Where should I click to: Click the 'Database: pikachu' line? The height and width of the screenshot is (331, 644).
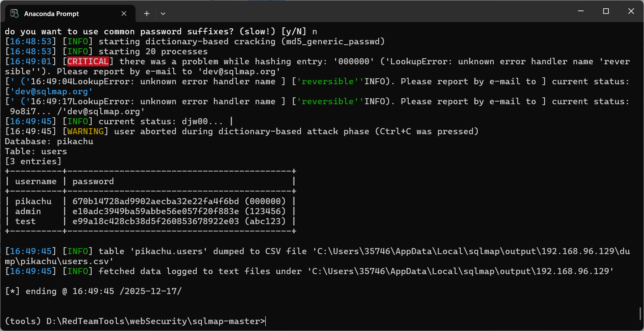click(49, 141)
